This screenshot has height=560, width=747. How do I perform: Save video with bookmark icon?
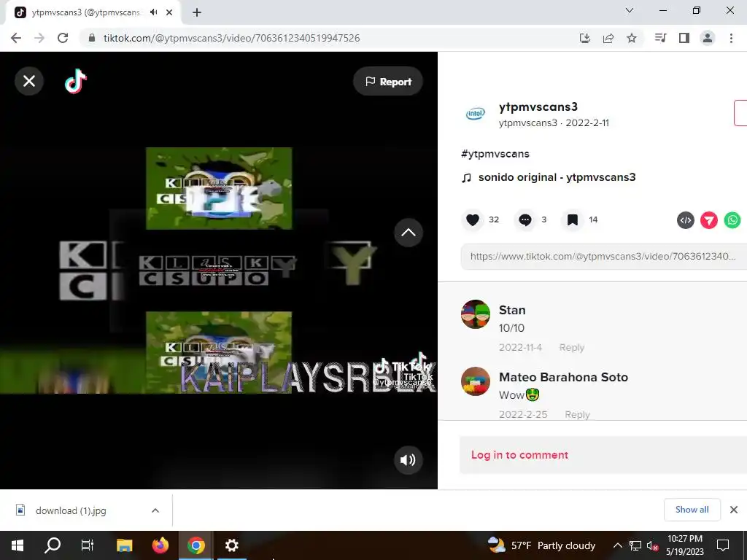pyautogui.click(x=572, y=219)
